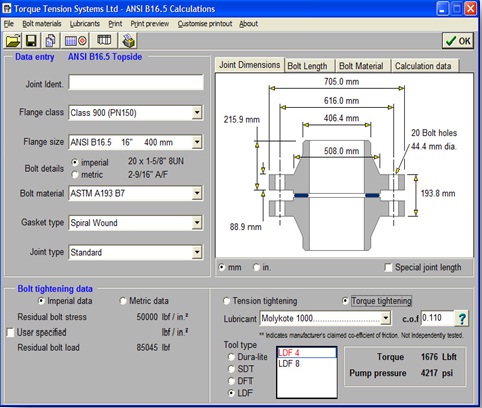
Task: Switch to the Bolt Length tab
Action: pyautogui.click(x=307, y=66)
